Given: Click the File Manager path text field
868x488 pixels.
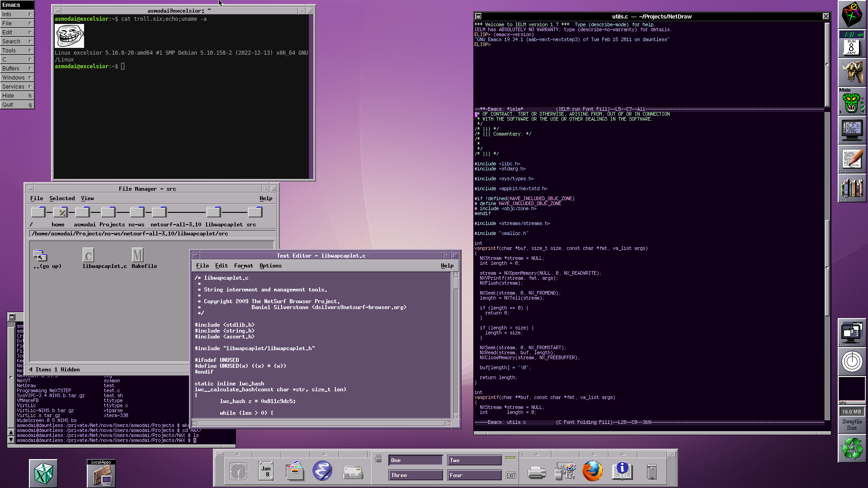Looking at the screenshot, I should coord(153,234).
